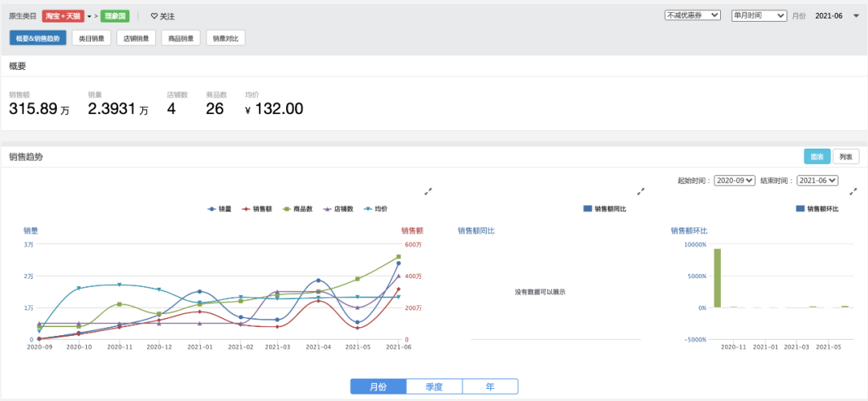
Task: Expand the sales trend line chart fullscreen
Action: tap(428, 191)
